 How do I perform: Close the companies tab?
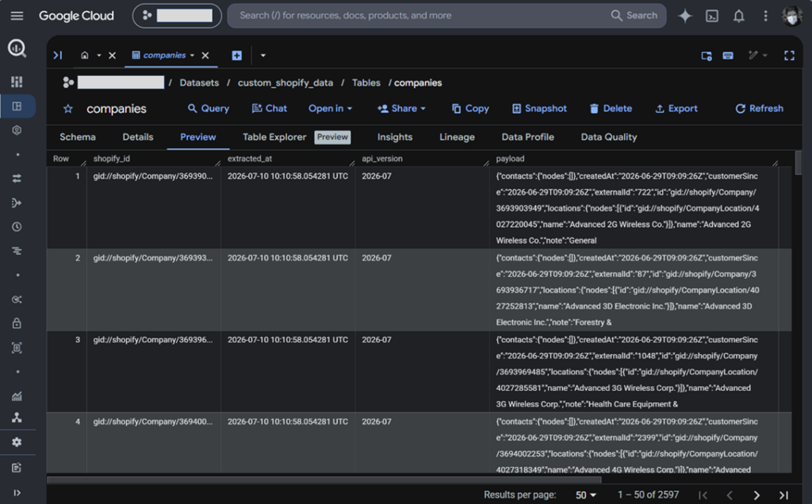coord(205,55)
